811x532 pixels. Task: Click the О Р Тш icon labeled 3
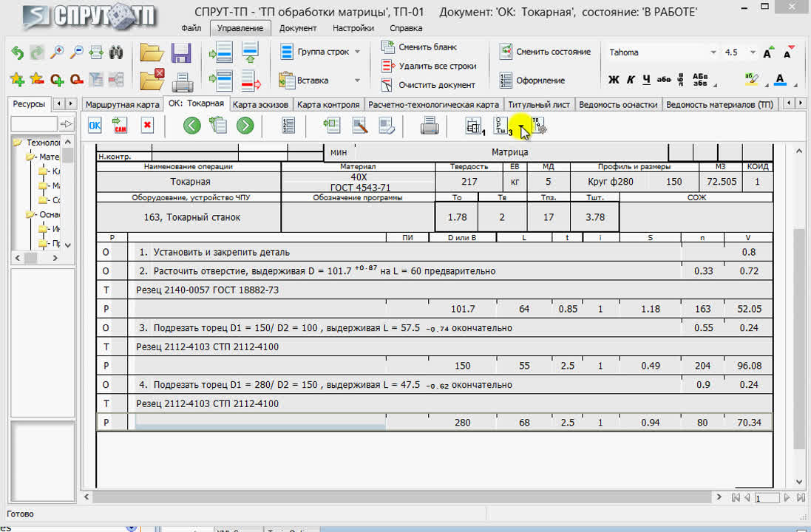pos(503,126)
